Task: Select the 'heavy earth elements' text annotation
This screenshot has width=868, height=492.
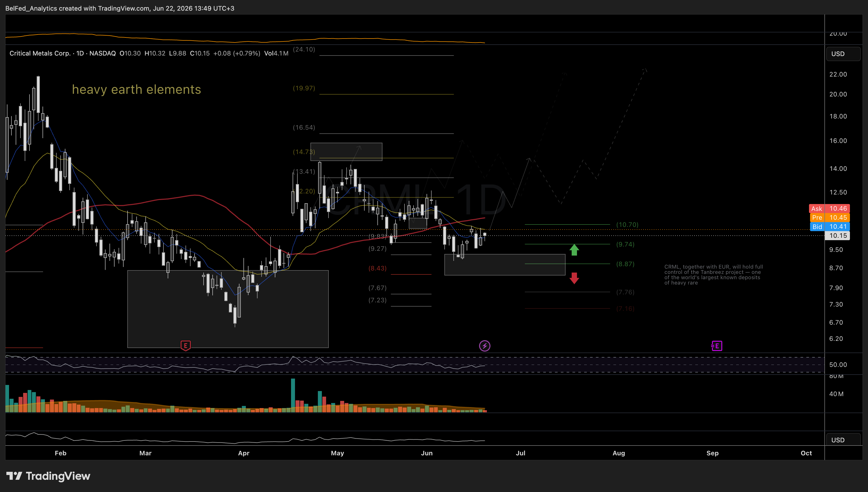Action: [x=137, y=90]
